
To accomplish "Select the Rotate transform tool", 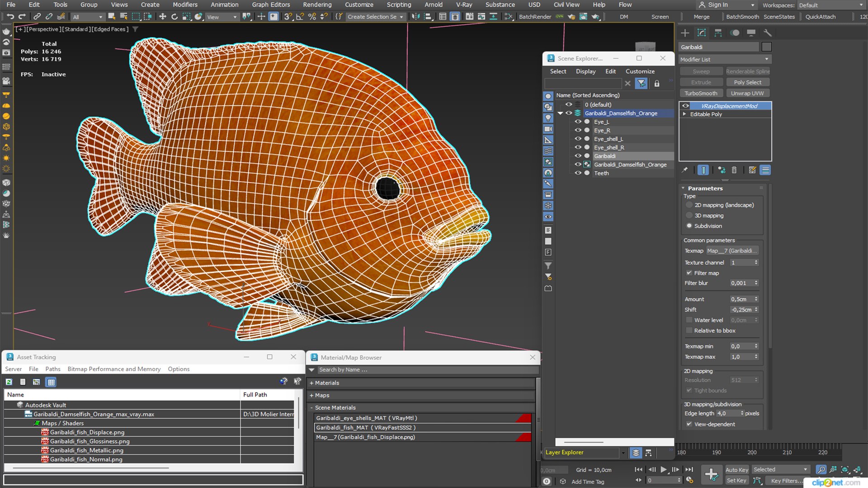I will coord(174,17).
